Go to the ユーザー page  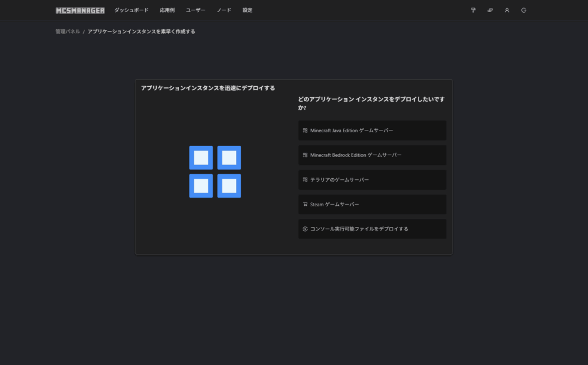point(195,10)
